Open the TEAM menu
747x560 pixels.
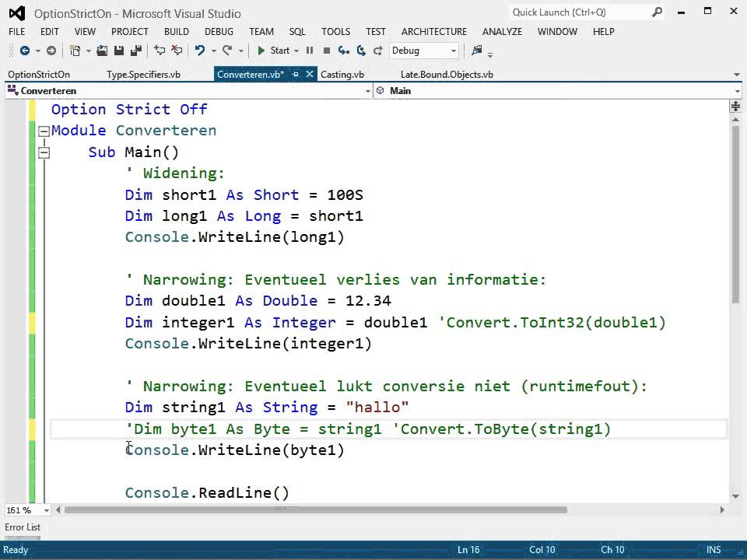(x=261, y=31)
